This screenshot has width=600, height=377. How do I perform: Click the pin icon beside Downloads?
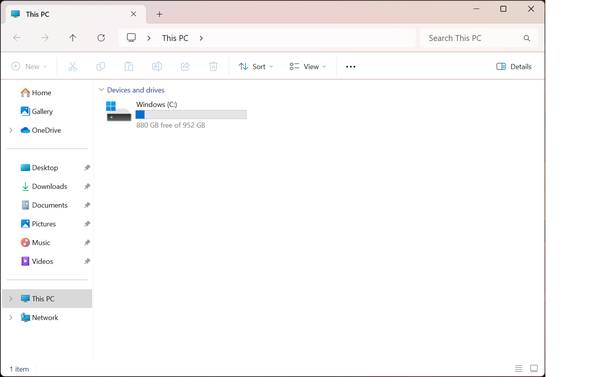click(87, 186)
